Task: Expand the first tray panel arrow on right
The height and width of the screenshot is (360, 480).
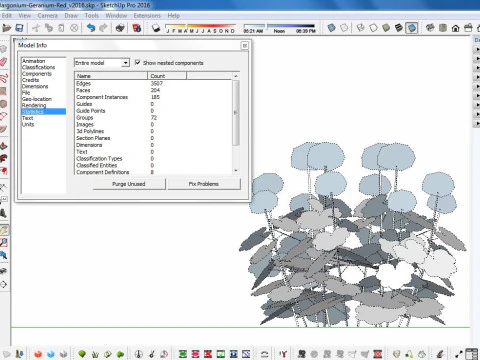Action: click(x=477, y=49)
